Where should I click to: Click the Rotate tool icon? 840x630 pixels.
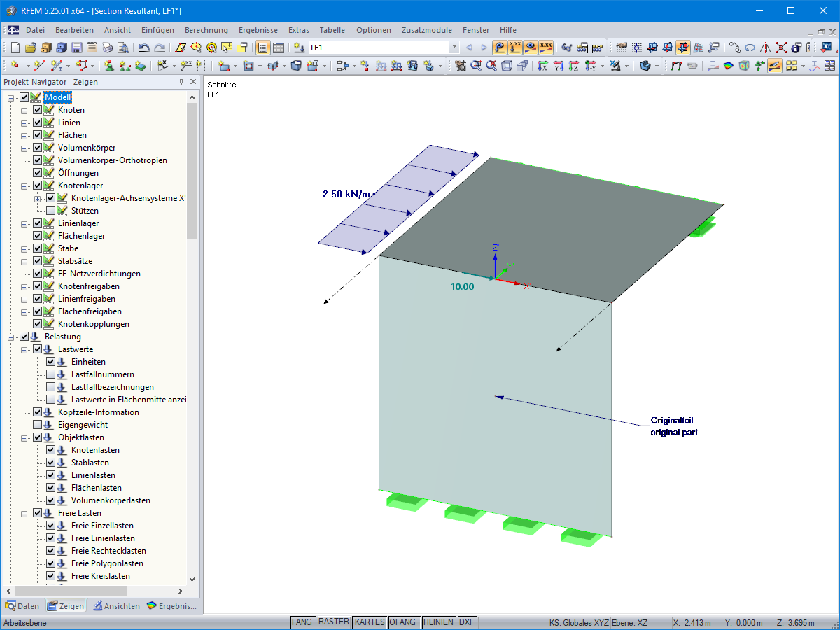[750, 48]
